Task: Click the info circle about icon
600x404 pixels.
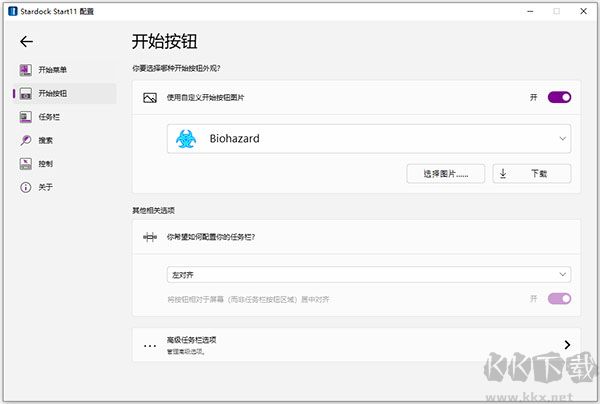Action: point(26,187)
